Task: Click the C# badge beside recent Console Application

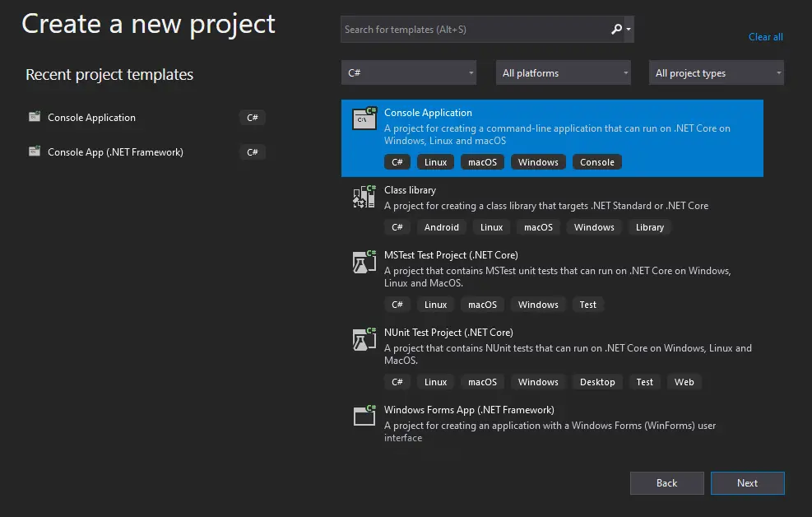Action: [x=253, y=118]
